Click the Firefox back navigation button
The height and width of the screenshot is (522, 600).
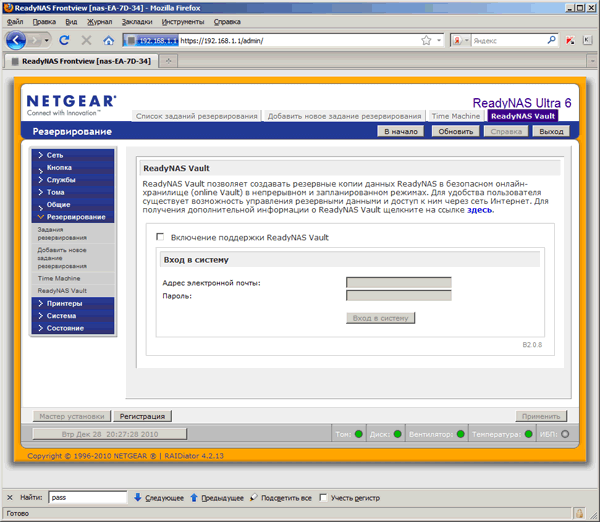16,40
